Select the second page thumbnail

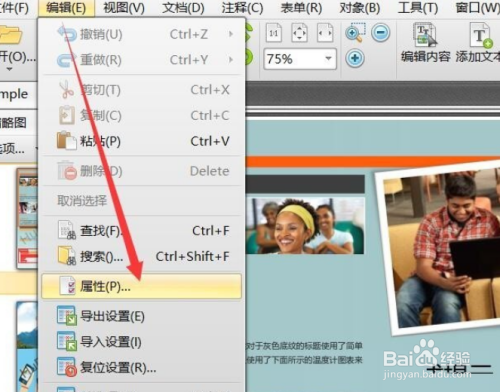27,347
